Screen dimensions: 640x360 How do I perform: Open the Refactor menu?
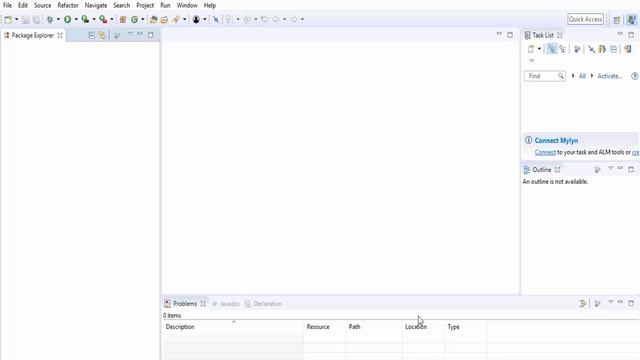click(68, 5)
